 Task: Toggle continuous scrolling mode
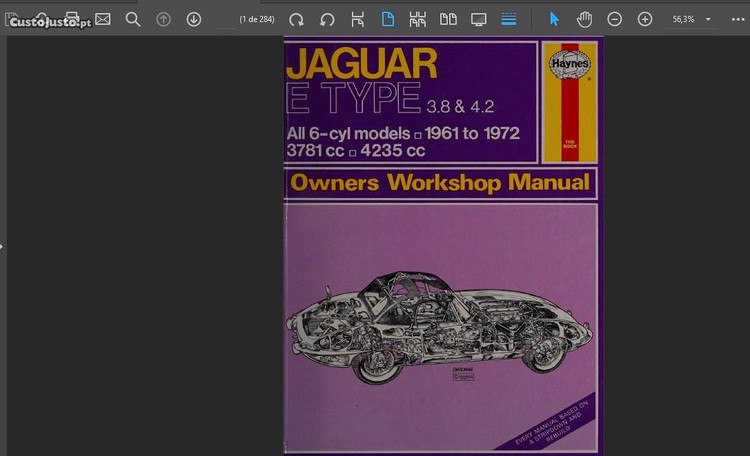coord(509,19)
